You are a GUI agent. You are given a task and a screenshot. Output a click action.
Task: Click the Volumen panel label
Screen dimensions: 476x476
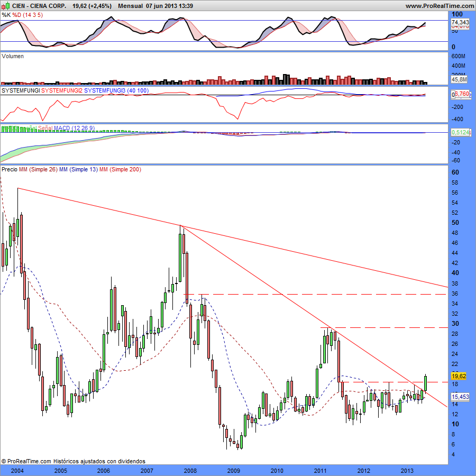click(x=13, y=56)
